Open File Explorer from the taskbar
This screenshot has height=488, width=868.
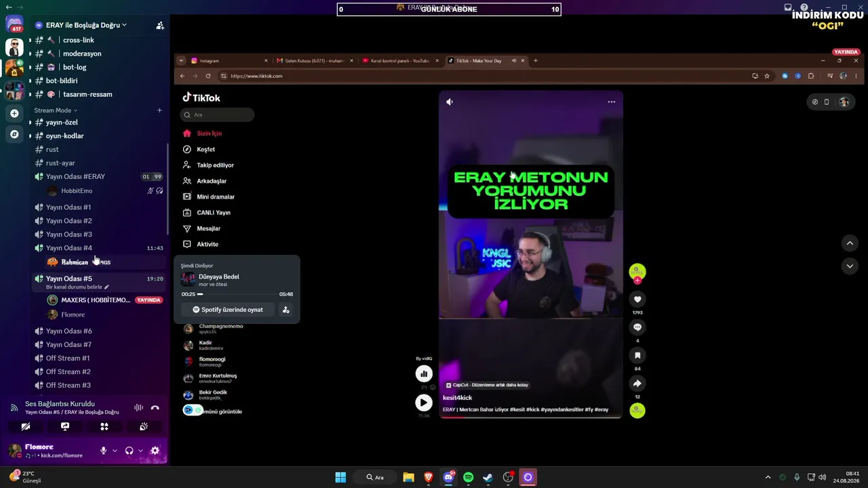[x=408, y=477]
